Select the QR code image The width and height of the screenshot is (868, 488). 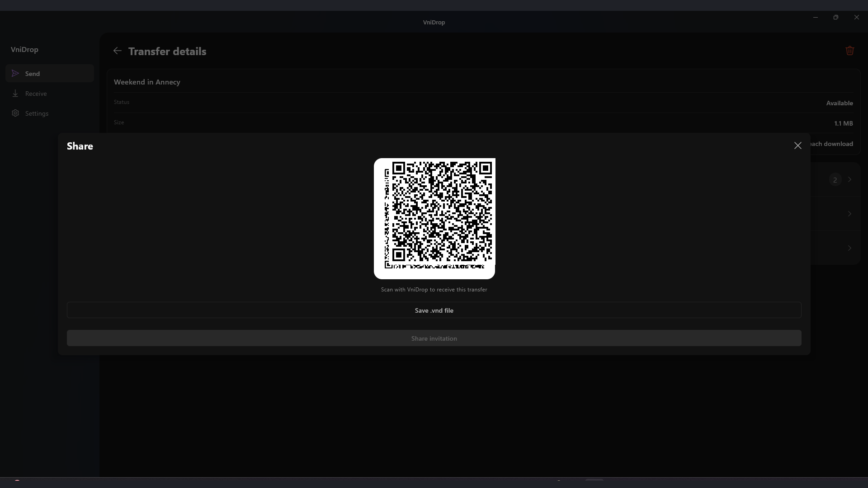[434, 219]
